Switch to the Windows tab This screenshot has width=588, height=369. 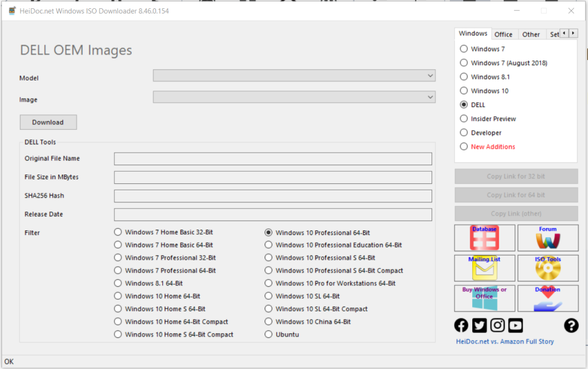[473, 33]
